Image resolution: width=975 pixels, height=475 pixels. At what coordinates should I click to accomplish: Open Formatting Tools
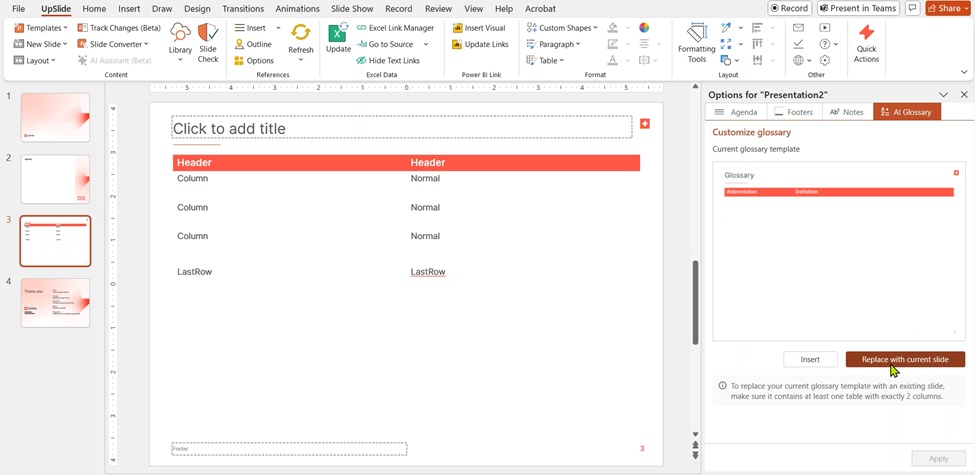tap(696, 44)
